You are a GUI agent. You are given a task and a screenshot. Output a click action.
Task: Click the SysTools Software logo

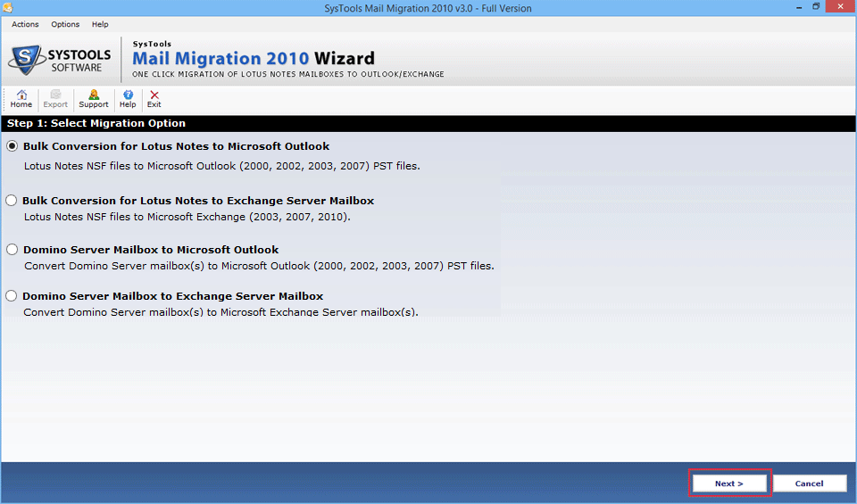60,60
